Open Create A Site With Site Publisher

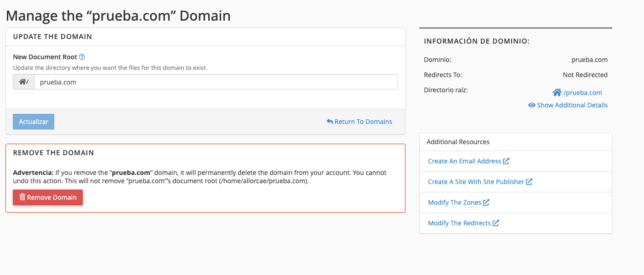[x=476, y=182]
